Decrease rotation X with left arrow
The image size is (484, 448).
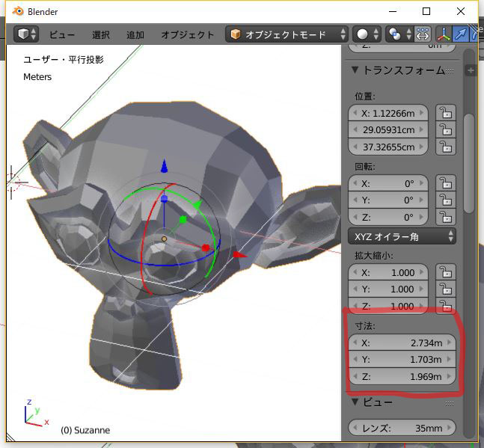355,183
